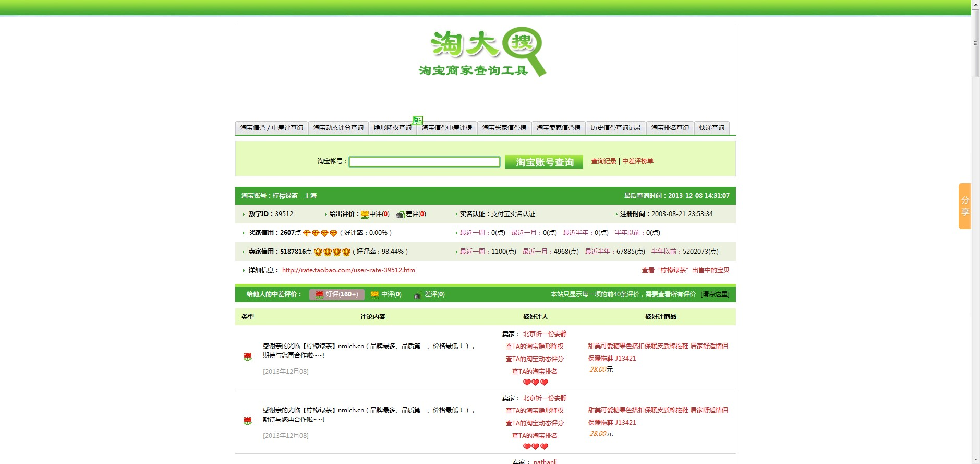This screenshot has width=980, height=464.
Task: Click the vertical scrollbar thumb
Action: [975, 43]
